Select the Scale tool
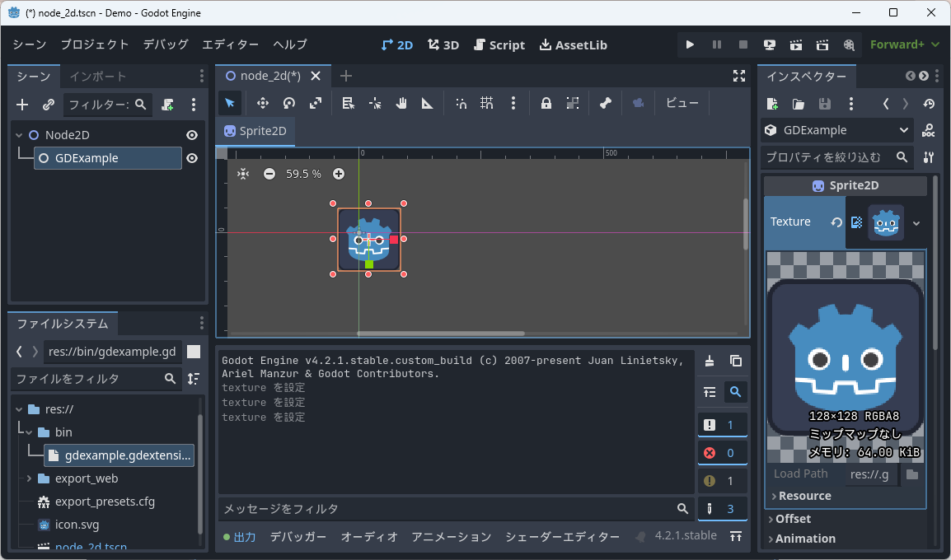This screenshot has width=951, height=560. [316, 103]
